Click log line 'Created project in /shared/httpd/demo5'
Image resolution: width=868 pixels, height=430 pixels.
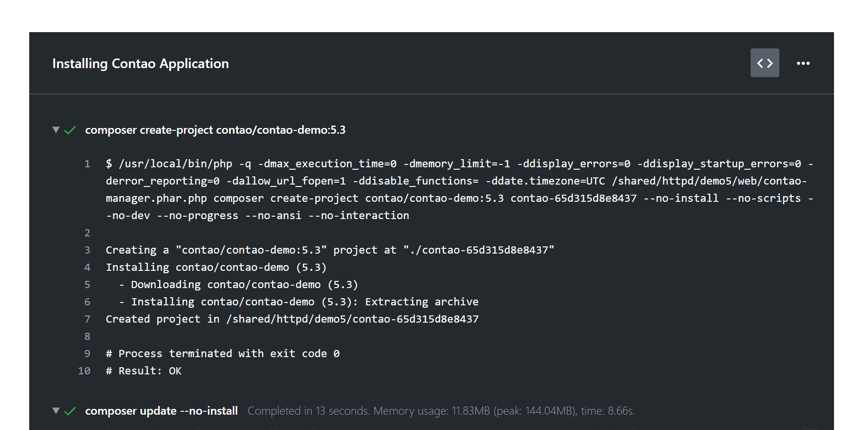click(x=292, y=319)
